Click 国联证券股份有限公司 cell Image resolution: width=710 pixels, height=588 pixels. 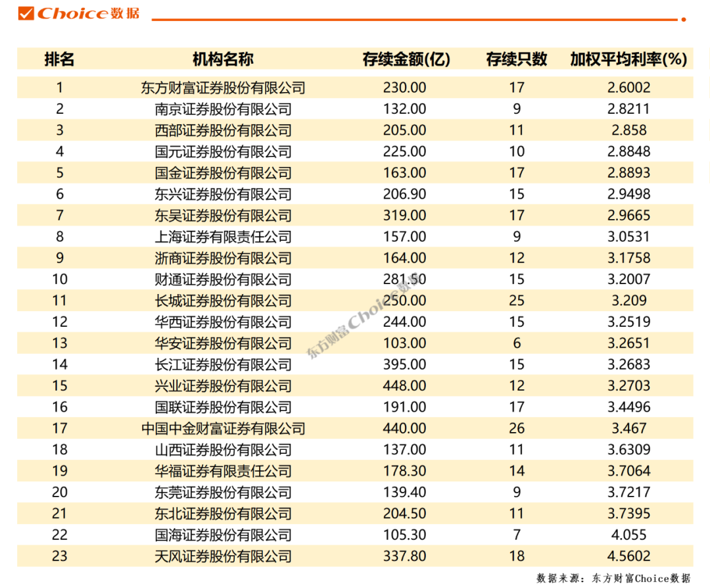223,406
